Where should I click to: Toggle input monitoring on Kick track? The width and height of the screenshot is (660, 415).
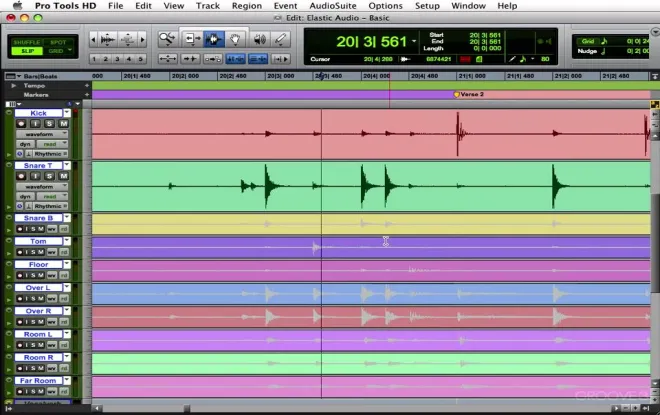coord(35,124)
